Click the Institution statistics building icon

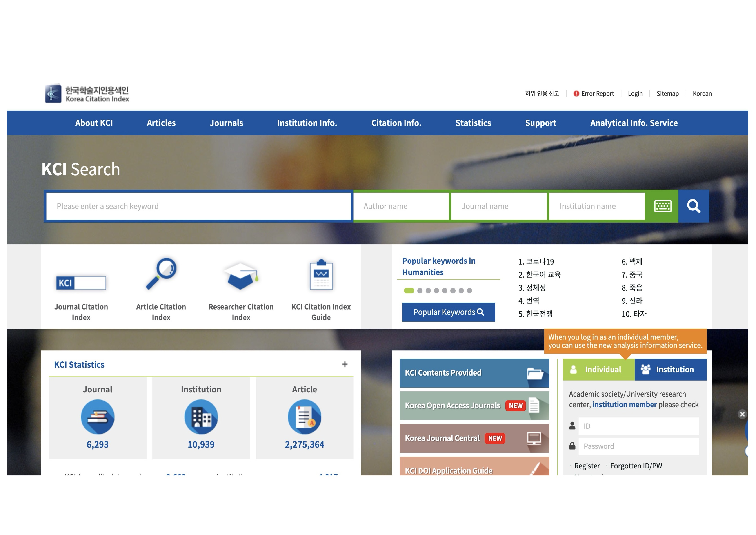point(201,417)
